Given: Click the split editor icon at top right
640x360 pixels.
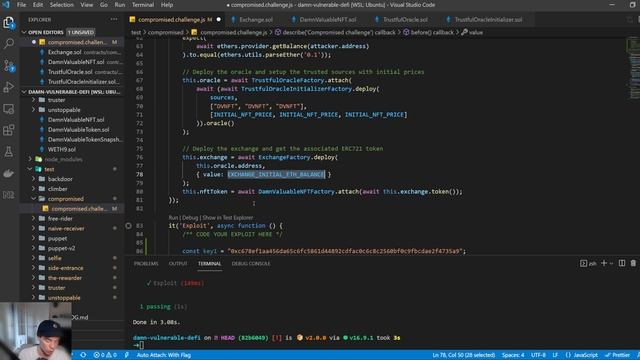Looking at the screenshot, I should click(x=630, y=20).
